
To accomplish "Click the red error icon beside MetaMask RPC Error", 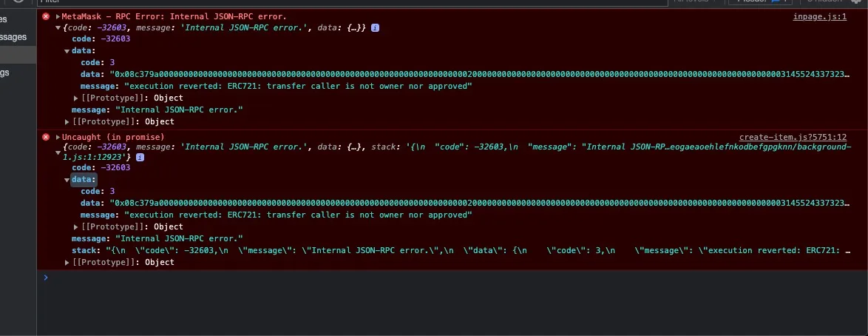I will click(x=46, y=16).
